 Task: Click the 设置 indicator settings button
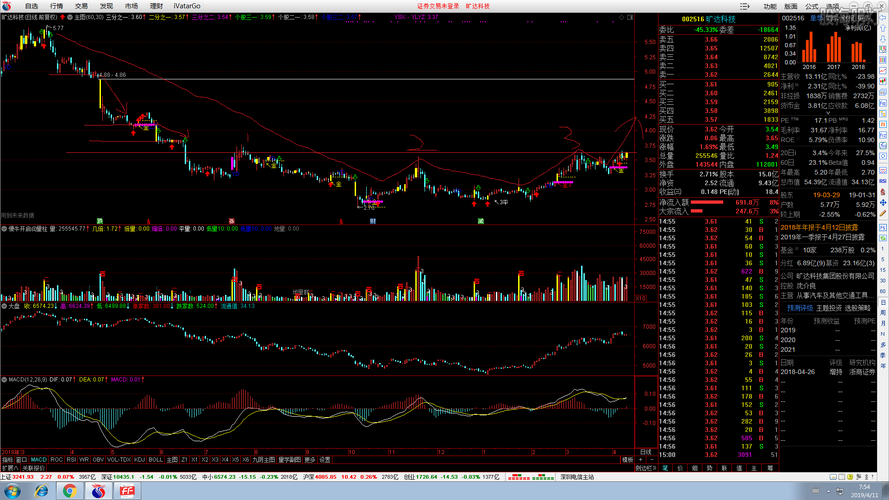point(325,459)
